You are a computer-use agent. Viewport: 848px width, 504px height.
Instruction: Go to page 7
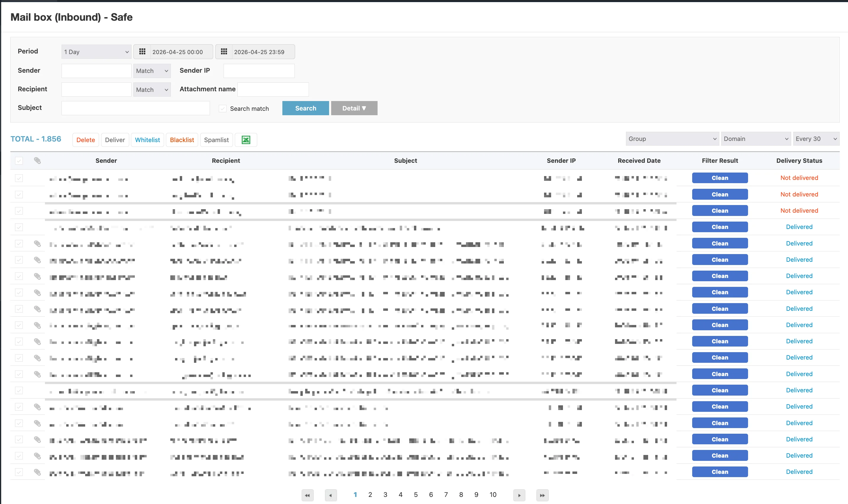pyautogui.click(x=446, y=495)
